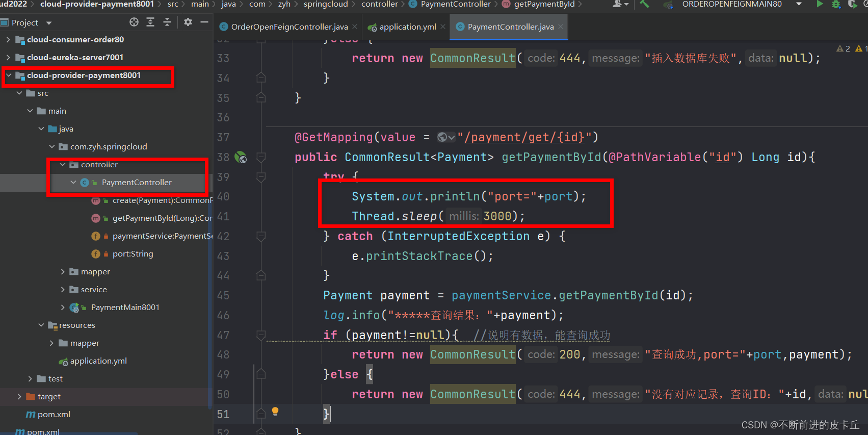
Task: Open pom.xml inside cloud-provider-payment8001
Action: pyautogui.click(x=54, y=414)
